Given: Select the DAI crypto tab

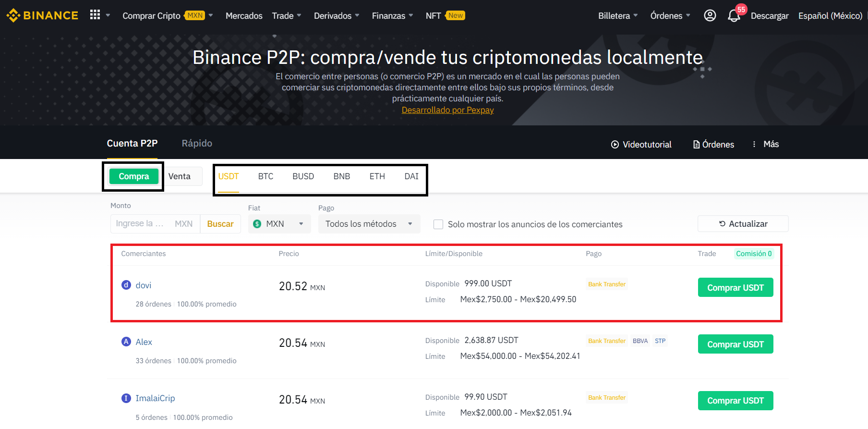Looking at the screenshot, I should tap(411, 176).
